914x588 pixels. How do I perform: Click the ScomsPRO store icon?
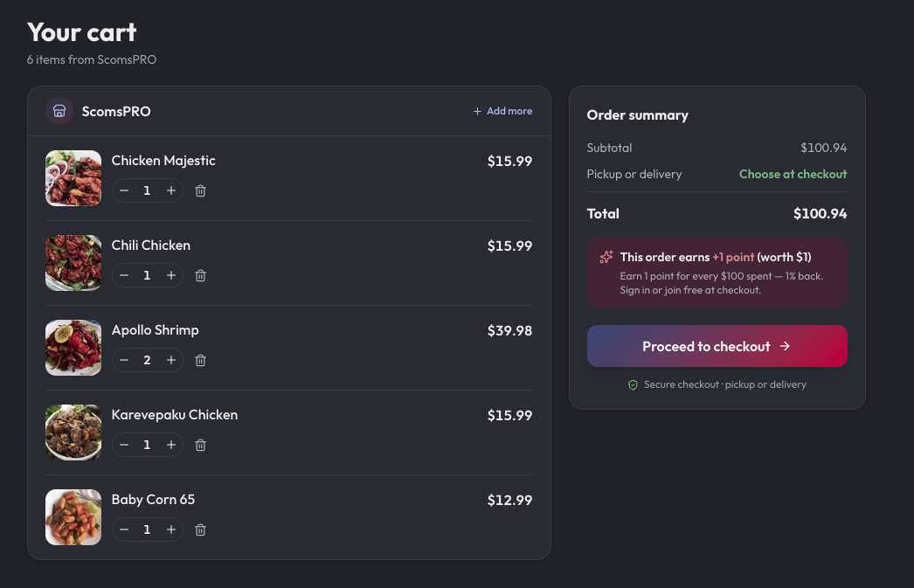tap(59, 111)
